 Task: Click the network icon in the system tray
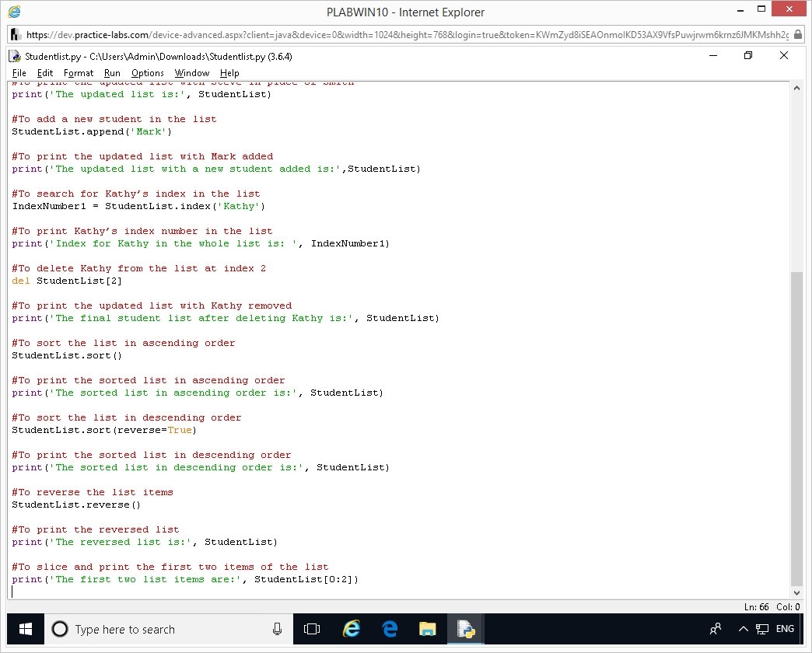(x=762, y=629)
